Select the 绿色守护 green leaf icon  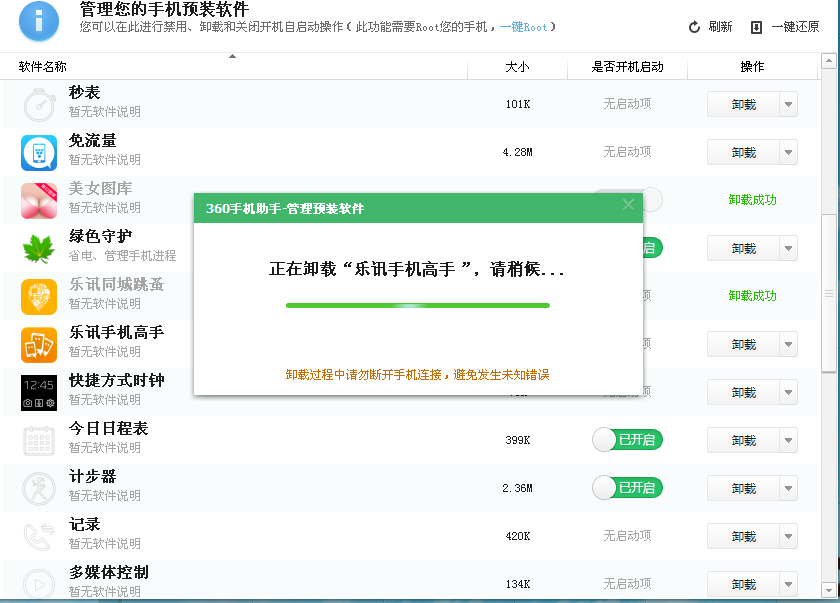coord(39,248)
